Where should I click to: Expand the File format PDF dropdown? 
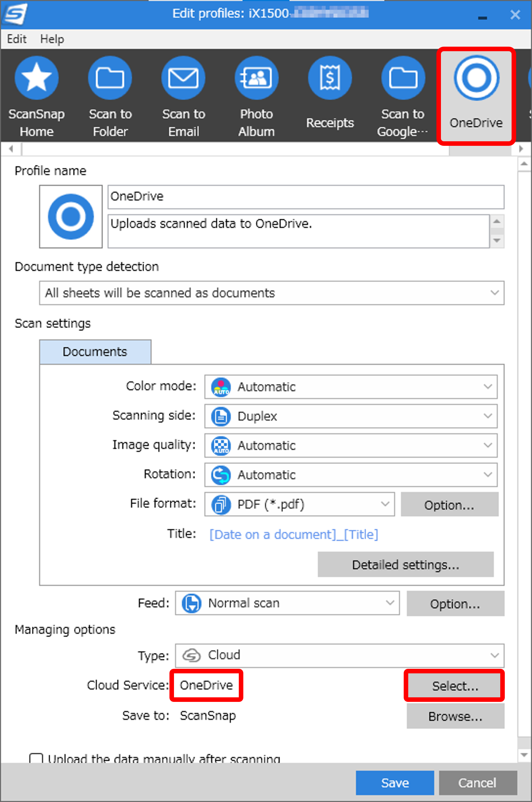300,504
